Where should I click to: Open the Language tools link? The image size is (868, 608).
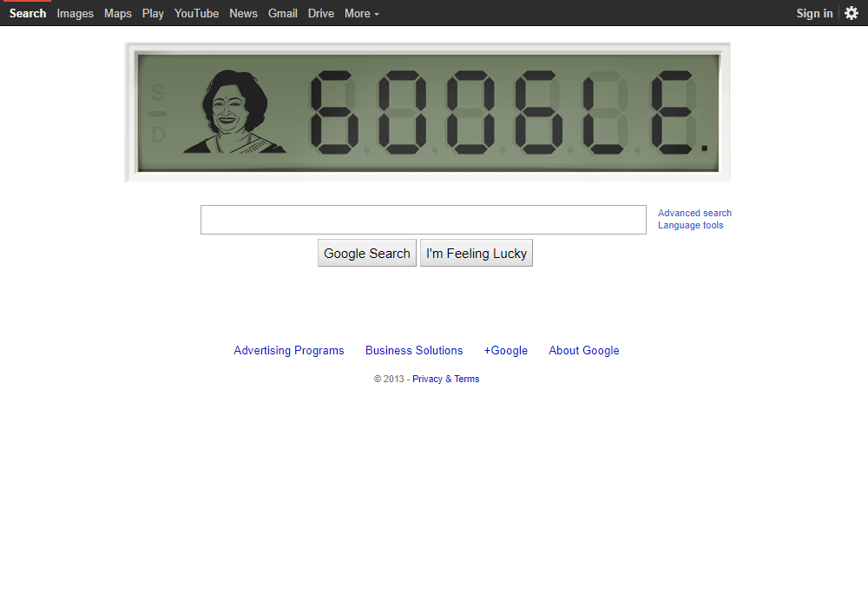coord(690,225)
